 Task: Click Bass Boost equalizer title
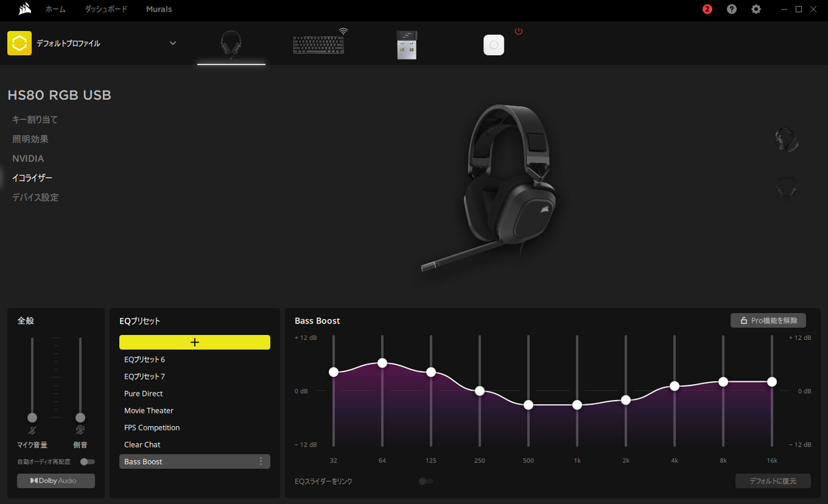coord(317,321)
